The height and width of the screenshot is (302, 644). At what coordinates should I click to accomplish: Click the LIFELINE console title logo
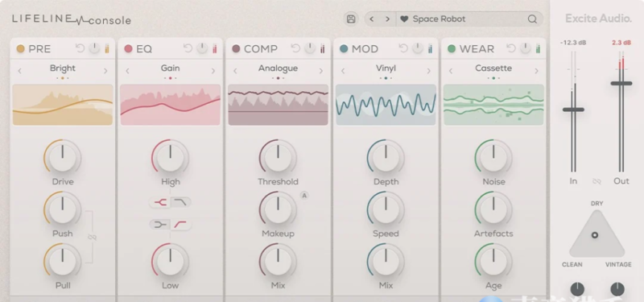click(72, 19)
